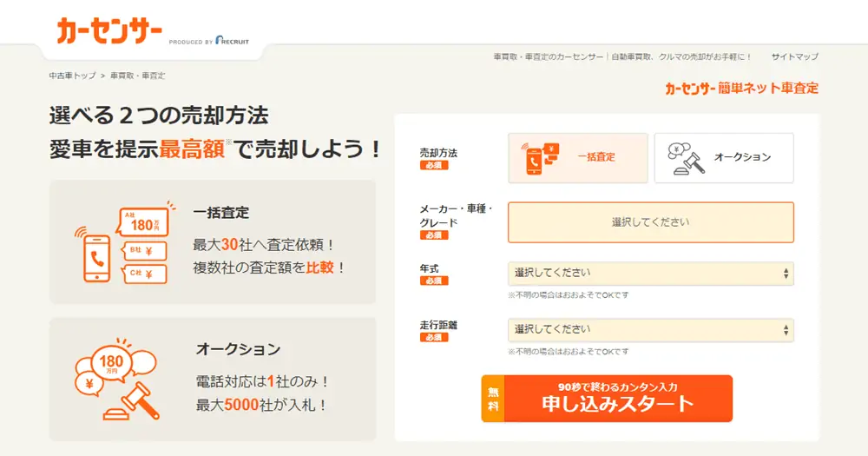Click the 選べる２つの売却方法 headline
This screenshot has height=456, width=868.
pos(159,116)
